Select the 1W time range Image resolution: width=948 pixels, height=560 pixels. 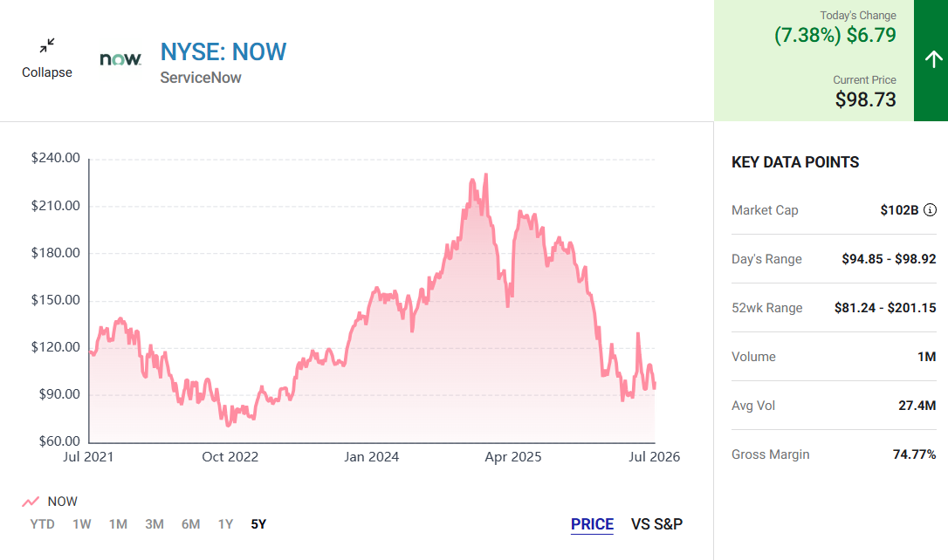(82, 523)
